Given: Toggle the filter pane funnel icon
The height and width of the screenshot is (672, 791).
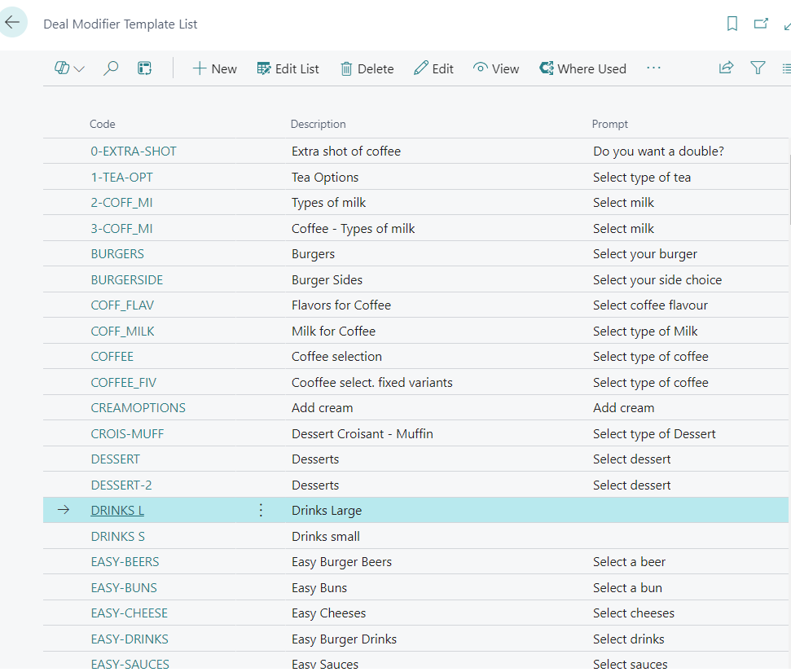Looking at the screenshot, I should pos(758,68).
